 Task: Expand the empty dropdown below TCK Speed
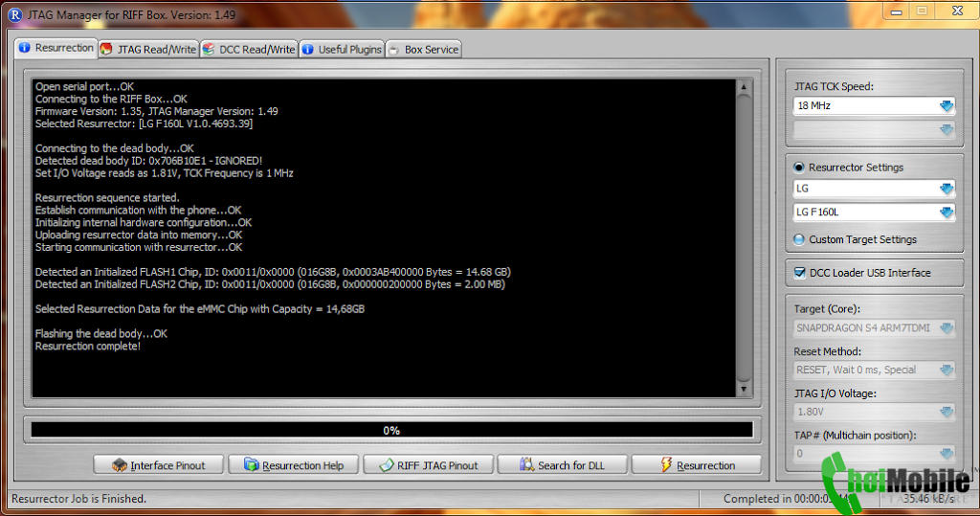[x=947, y=129]
